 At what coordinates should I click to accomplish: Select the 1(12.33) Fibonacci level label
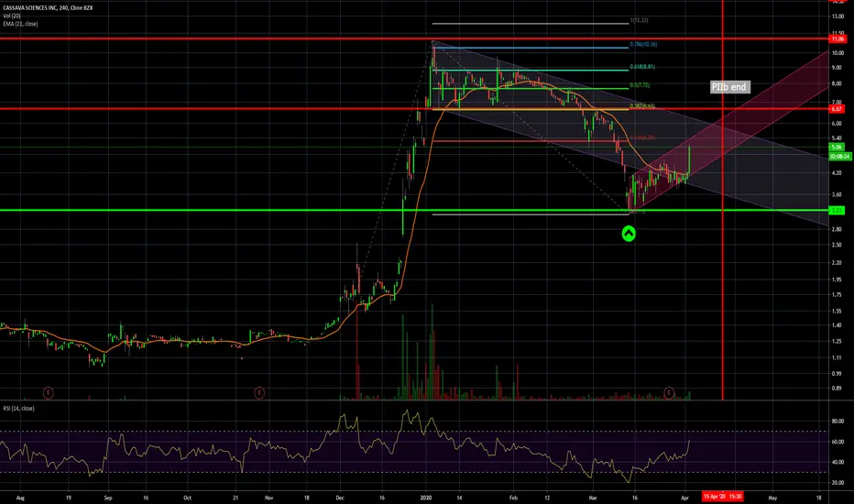coord(639,20)
